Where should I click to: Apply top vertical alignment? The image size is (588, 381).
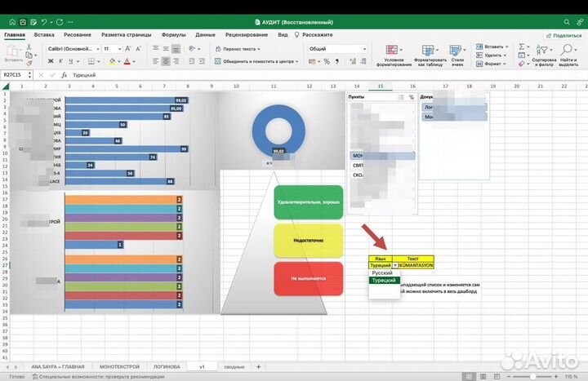tap(156, 49)
